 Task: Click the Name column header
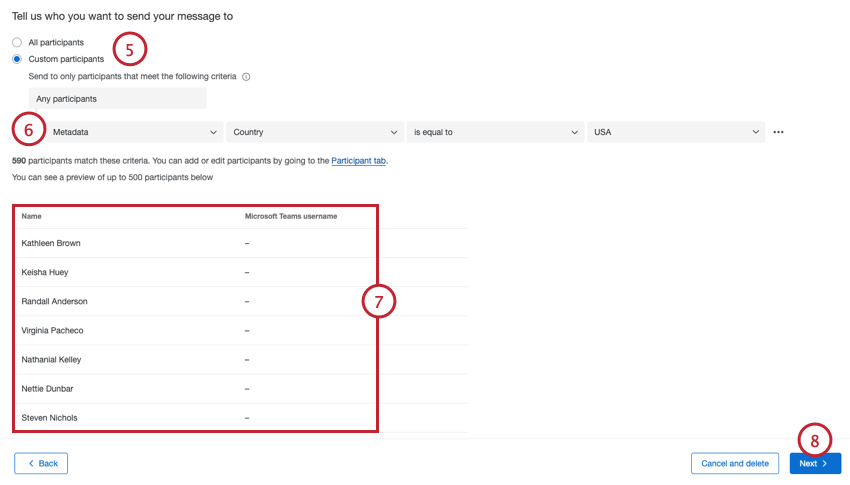coord(31,216)
